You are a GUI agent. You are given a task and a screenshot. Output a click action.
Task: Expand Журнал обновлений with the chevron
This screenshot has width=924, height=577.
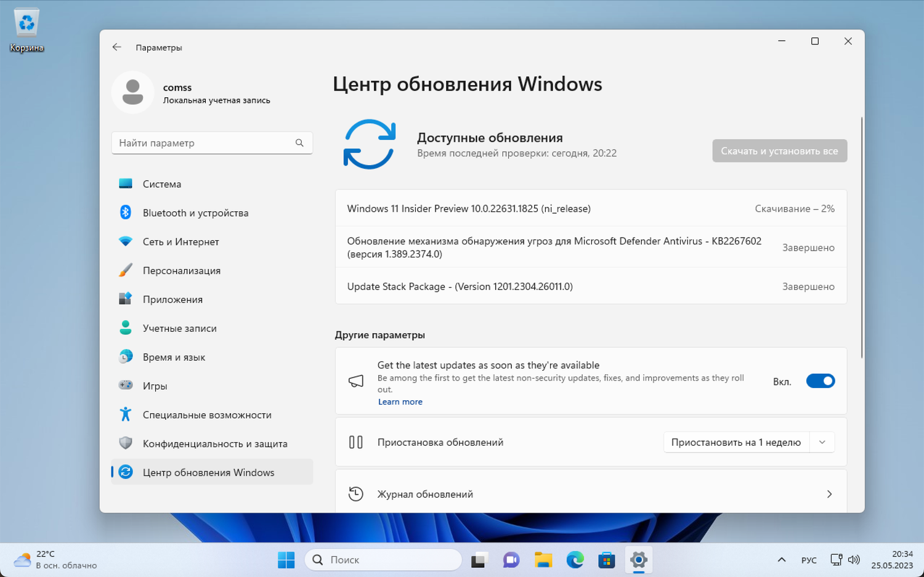click(x=829, y=494)
